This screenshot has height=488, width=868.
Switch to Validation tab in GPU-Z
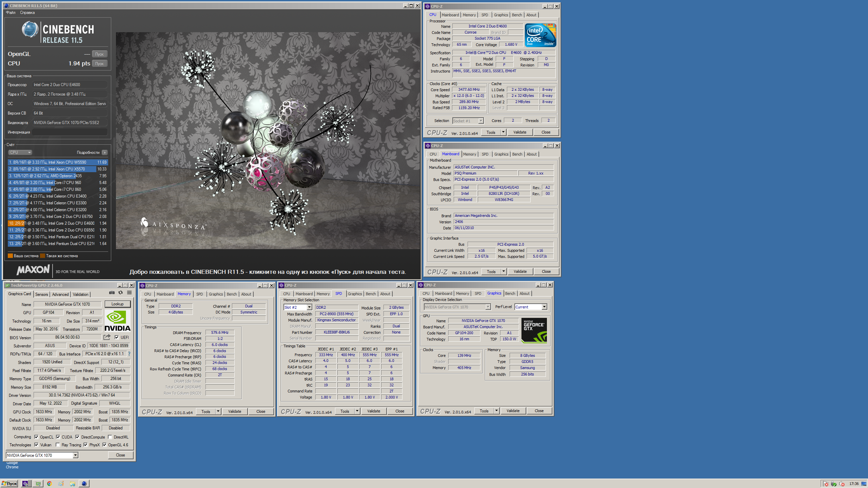(80, 294)
